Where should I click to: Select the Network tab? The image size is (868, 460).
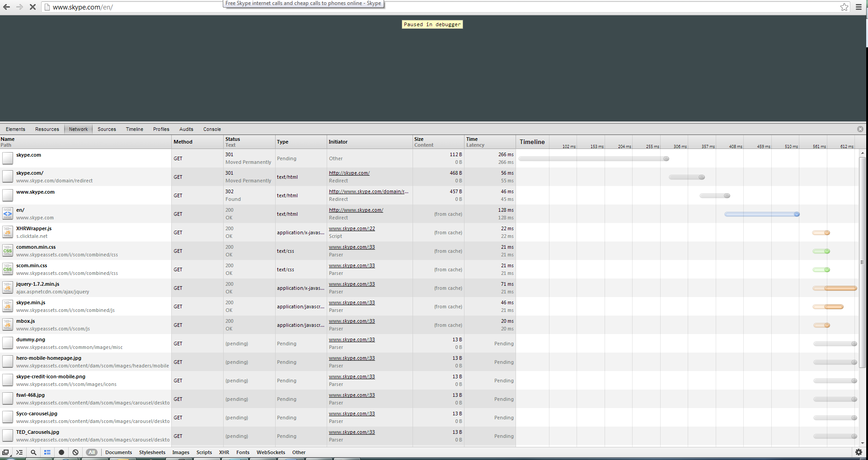pos(78,129)
